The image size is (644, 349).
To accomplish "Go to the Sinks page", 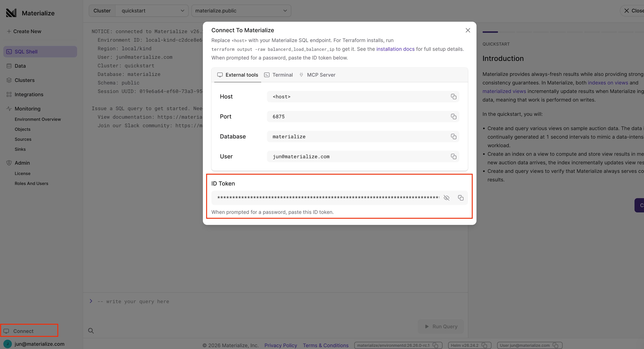I will pos(20,149).
